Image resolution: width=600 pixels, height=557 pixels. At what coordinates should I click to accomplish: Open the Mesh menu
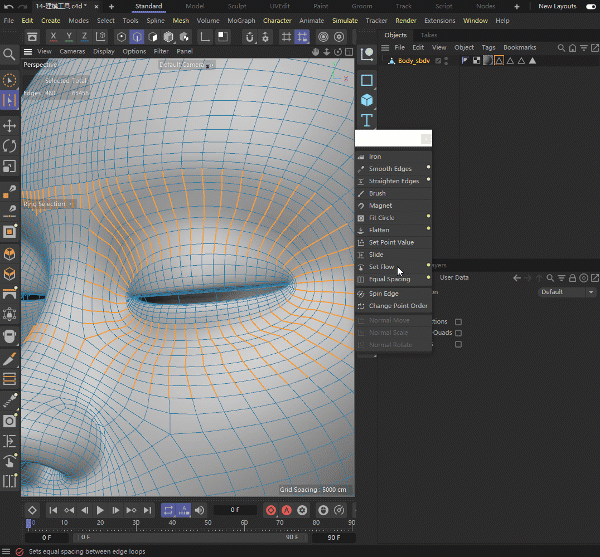[180, 20]
